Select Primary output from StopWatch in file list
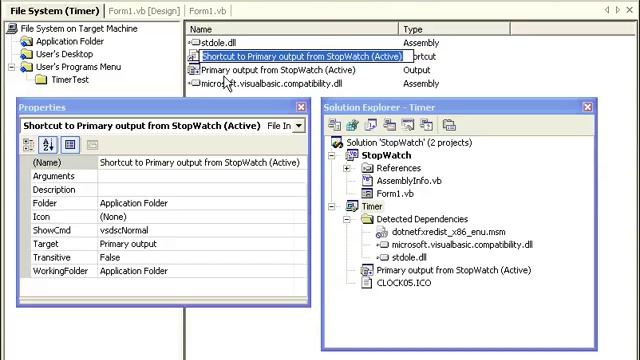 click(x=278, y=70)
